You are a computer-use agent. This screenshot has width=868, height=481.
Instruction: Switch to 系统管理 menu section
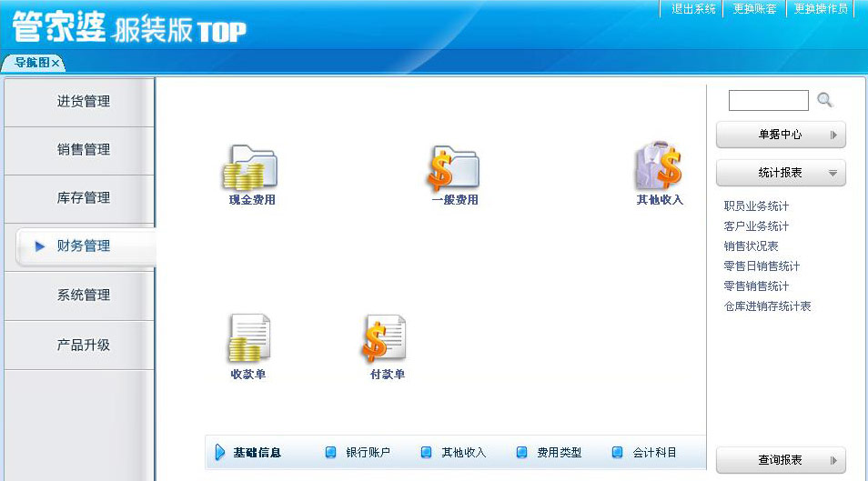83,296
